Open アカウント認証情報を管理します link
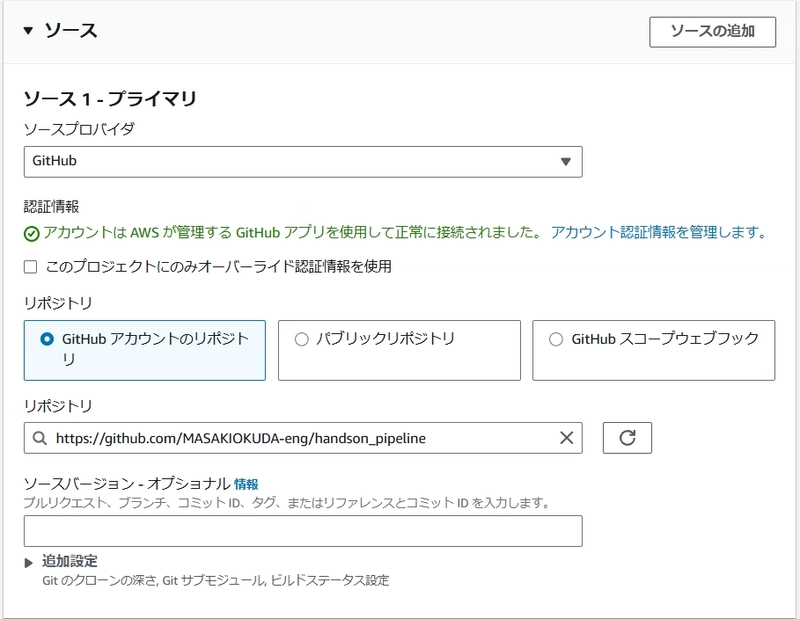This screenshot has height=619, width=800. point(658,233)
